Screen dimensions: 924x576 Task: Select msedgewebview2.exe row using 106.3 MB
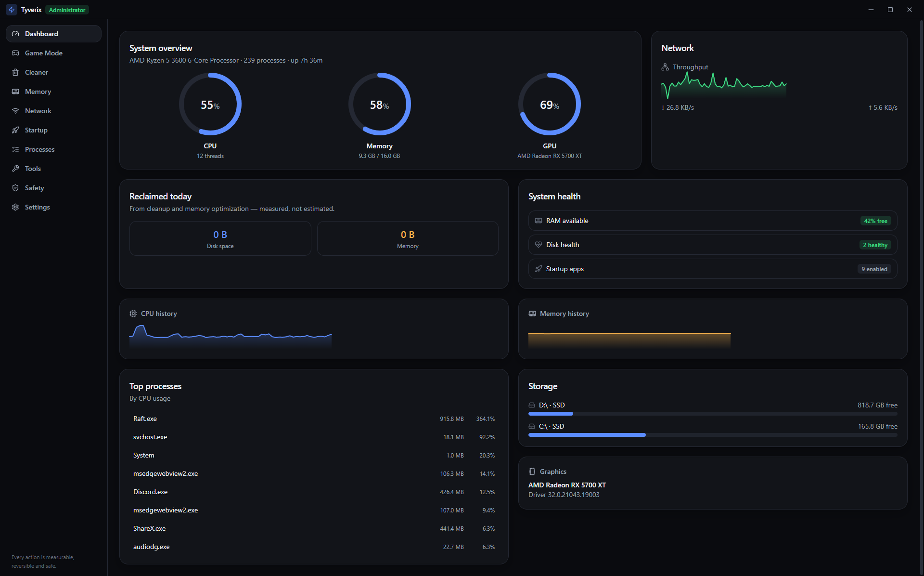coord(314,474)
